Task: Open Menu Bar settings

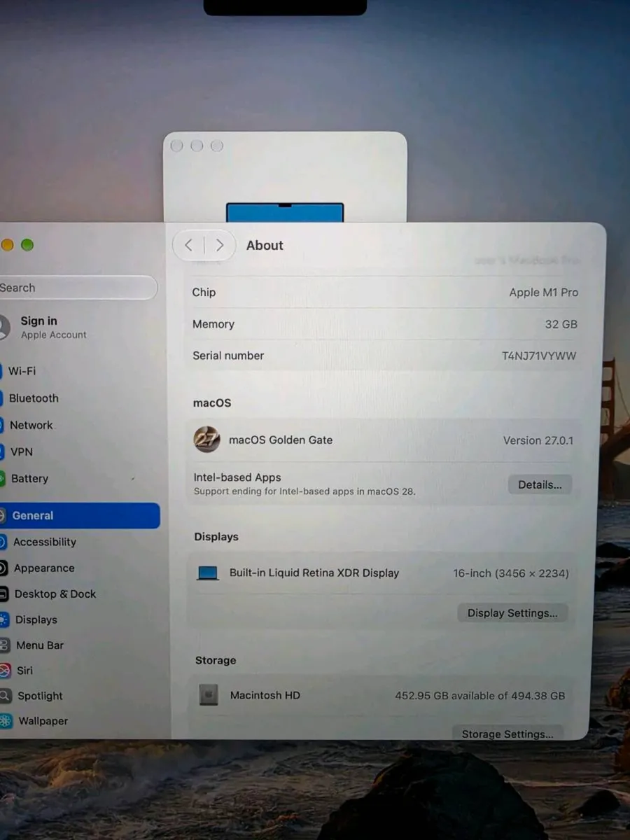Action: pyautogui.click(x=40, y=645)
